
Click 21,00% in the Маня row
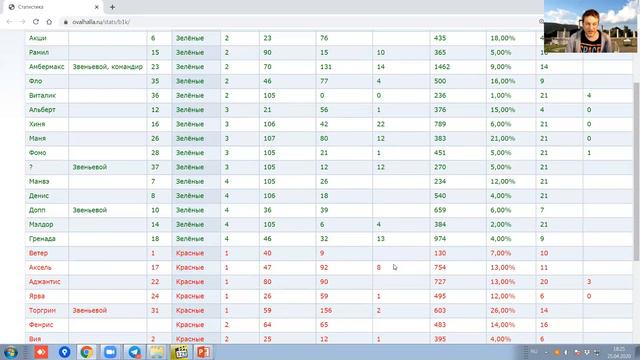pos(503,138)
